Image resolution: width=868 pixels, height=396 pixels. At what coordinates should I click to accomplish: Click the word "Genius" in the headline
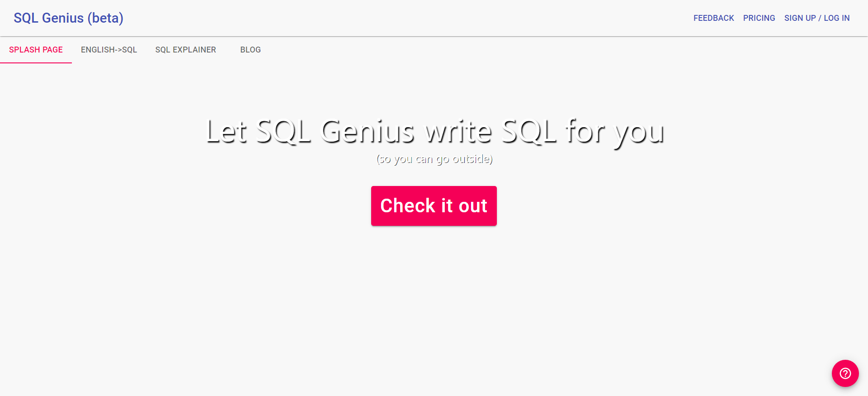tap(367, 132)
